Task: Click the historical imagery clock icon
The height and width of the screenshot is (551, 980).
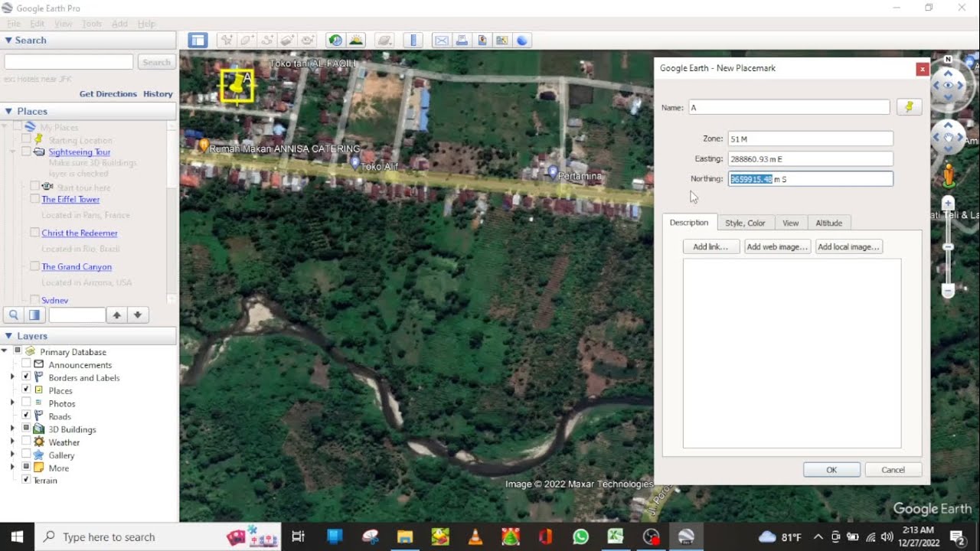Action: 335,41
